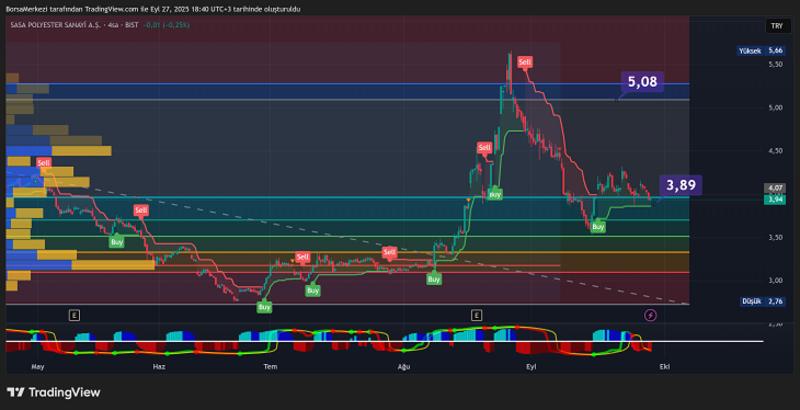Click the earnings E marker near May

pyautogui.click(x=74, y=316)
